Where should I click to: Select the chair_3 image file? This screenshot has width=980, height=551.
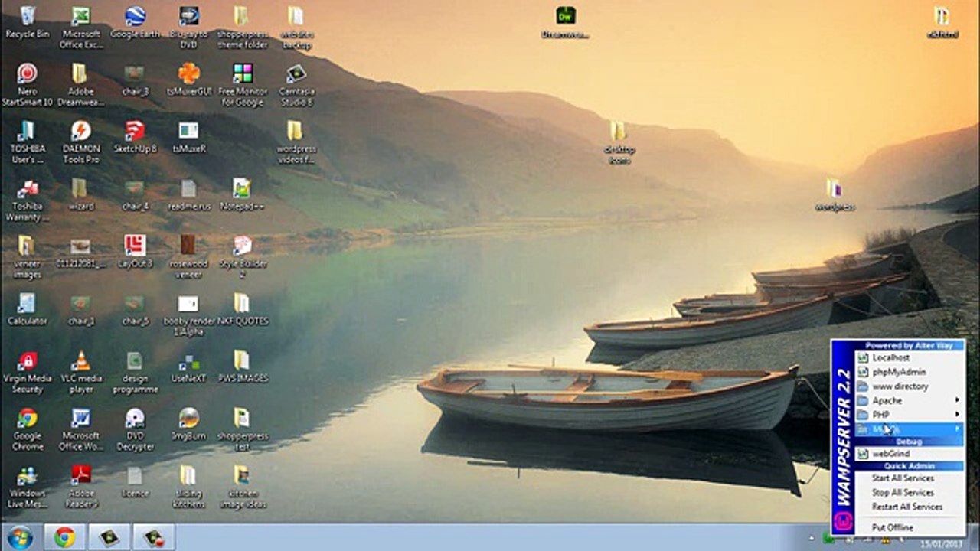[135, 80]
